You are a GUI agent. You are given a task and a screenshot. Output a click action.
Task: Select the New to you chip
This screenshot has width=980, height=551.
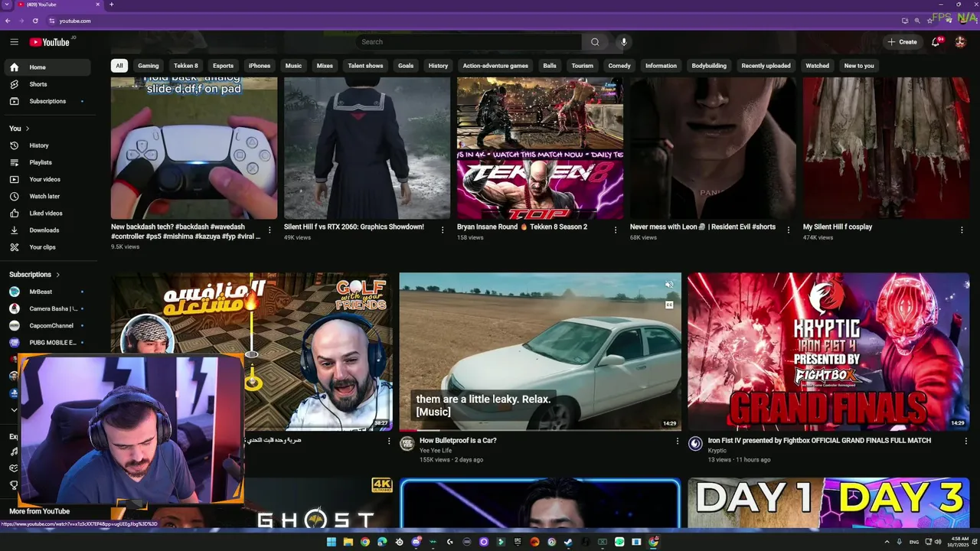[859, 66]
